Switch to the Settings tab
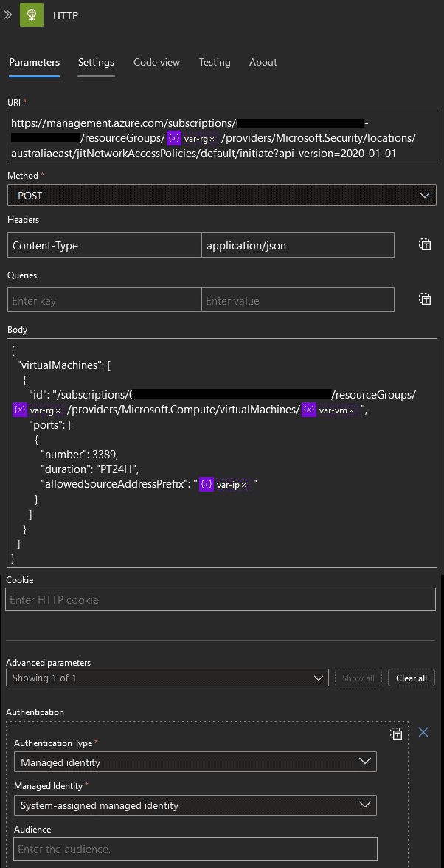This screenshot has height=868, width=444. tap(96, 62)
